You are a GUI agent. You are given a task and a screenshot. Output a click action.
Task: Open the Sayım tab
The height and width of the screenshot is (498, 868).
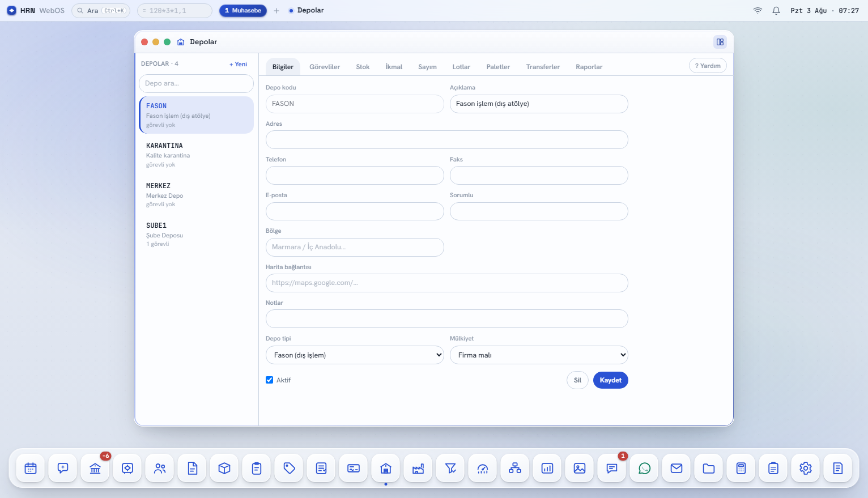click(x=427, y=67)
